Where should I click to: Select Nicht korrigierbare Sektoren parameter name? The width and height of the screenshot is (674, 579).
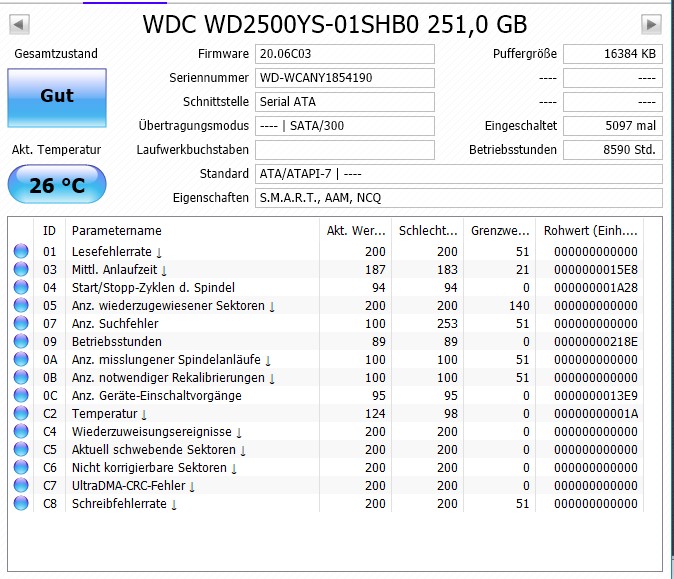click(x=149, y=467)
